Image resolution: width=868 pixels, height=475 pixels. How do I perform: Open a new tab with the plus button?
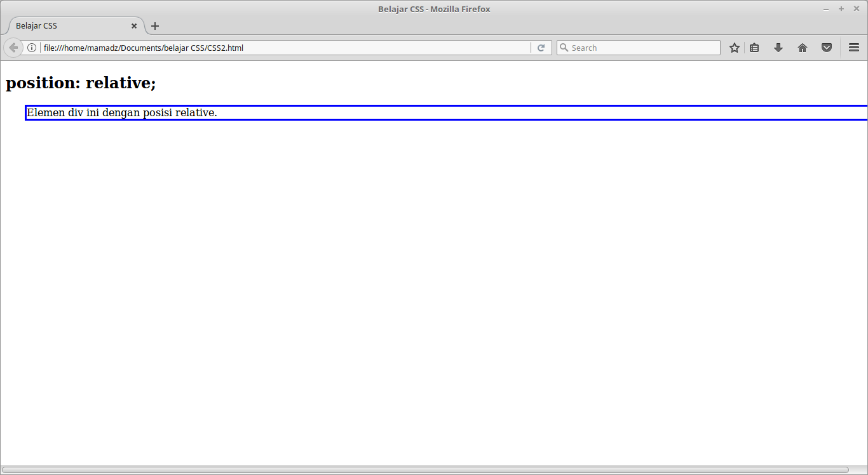[155, 26]
